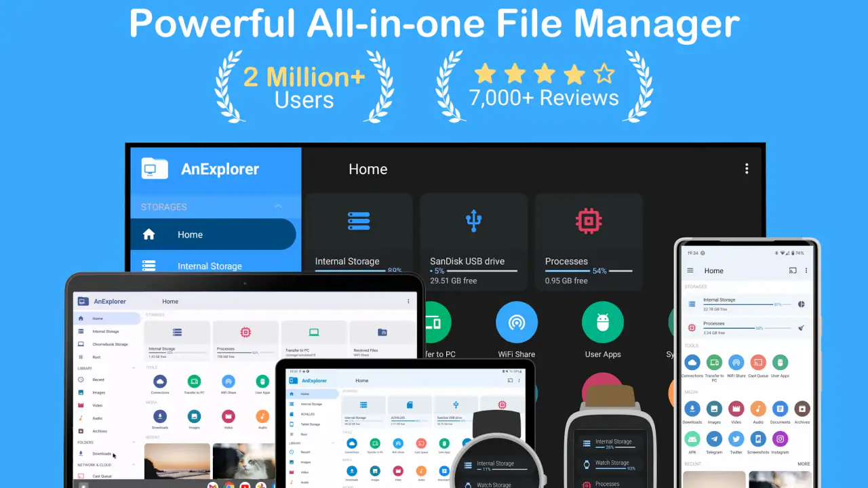Image resolution: width=868 pixels, height=488 pixels.
Task: Open the User Apps icon on the TV
Action: pos(603,323)
